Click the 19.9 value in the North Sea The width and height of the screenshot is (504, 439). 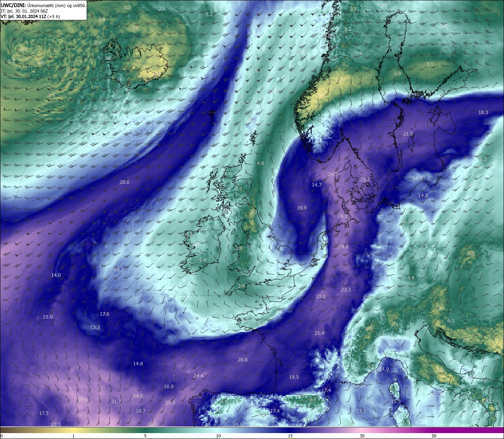point(302,208)
